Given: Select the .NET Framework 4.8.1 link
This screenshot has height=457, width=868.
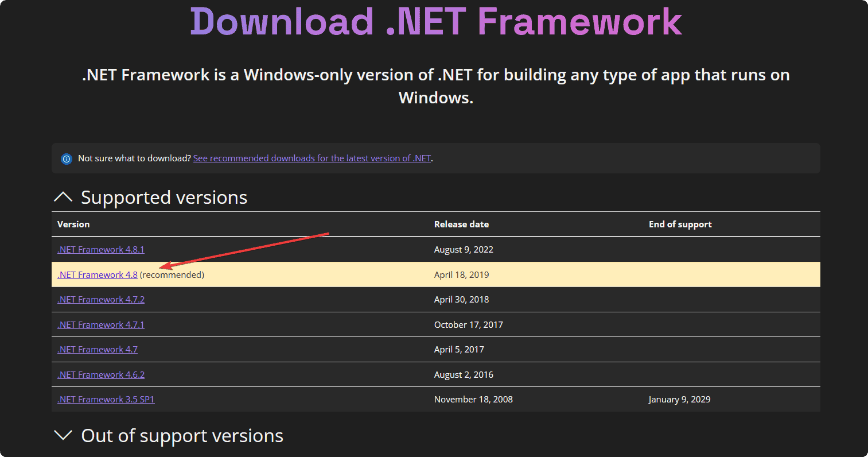Looking at the screenshot, I should tap(100, 249).
